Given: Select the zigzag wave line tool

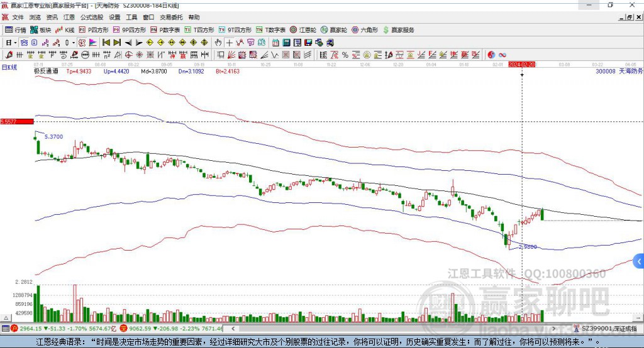Looking at the screenshot, I should tap(275, 55).
